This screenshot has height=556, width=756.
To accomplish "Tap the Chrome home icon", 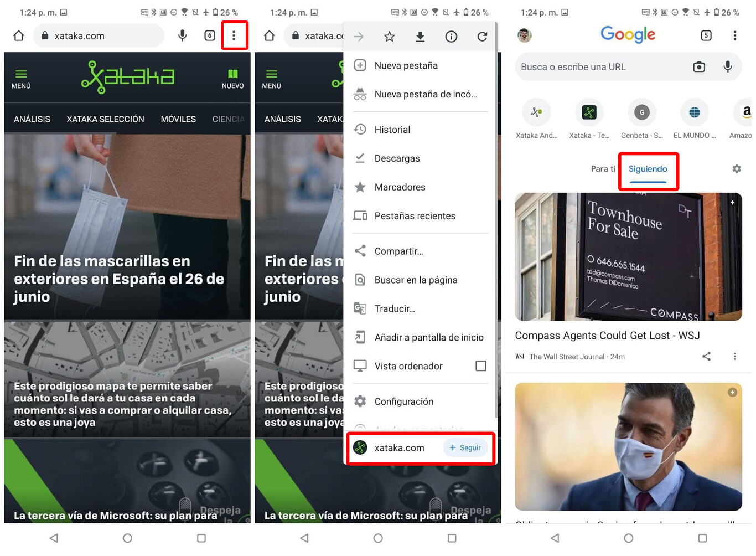I will [x=18, y=35].
